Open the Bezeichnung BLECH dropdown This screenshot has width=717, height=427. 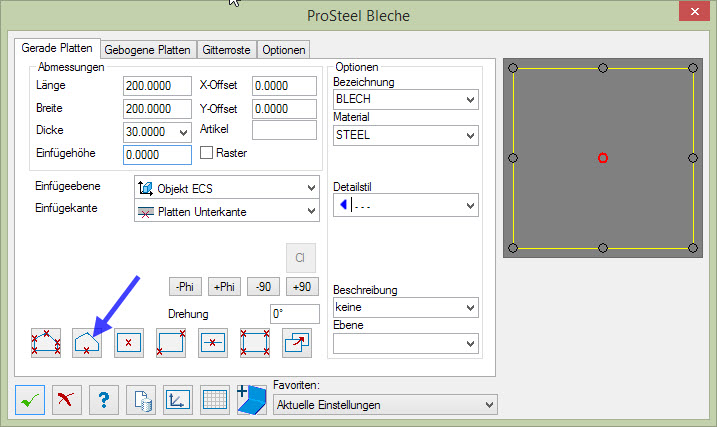tap(406, 99)
